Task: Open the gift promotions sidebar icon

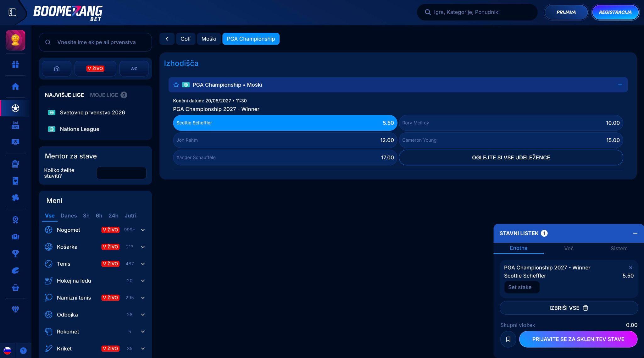Action: [15, 64]
